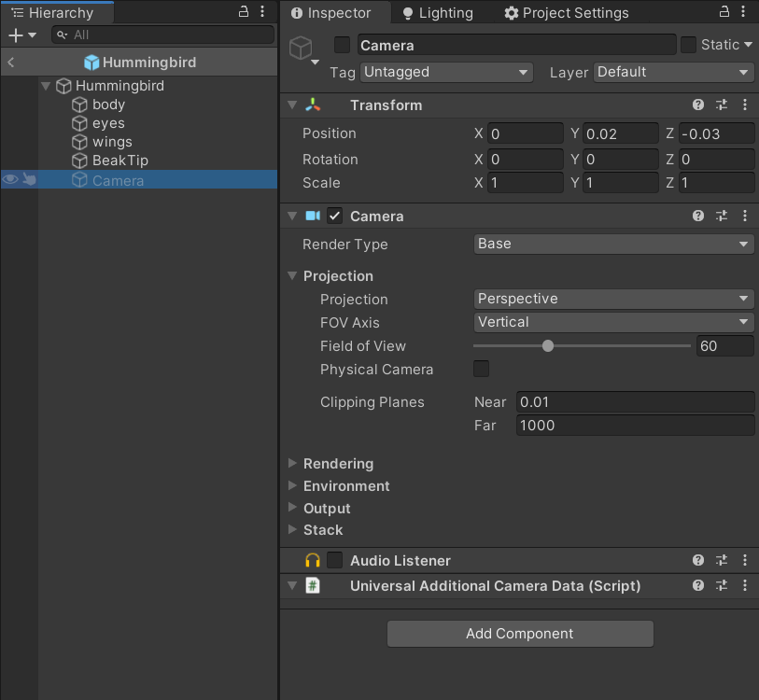Expand the Environment section
Screen dimensions: 759x700
pos(292,485)
